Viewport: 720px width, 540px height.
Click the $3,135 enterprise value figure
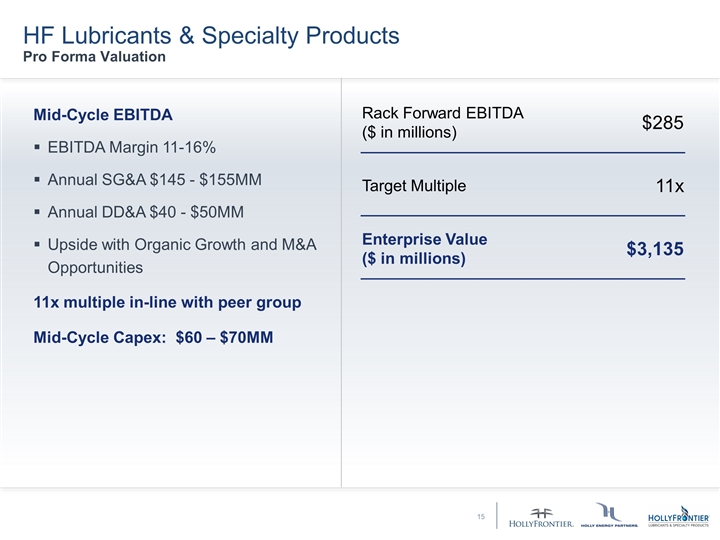[x=654, y=250]
